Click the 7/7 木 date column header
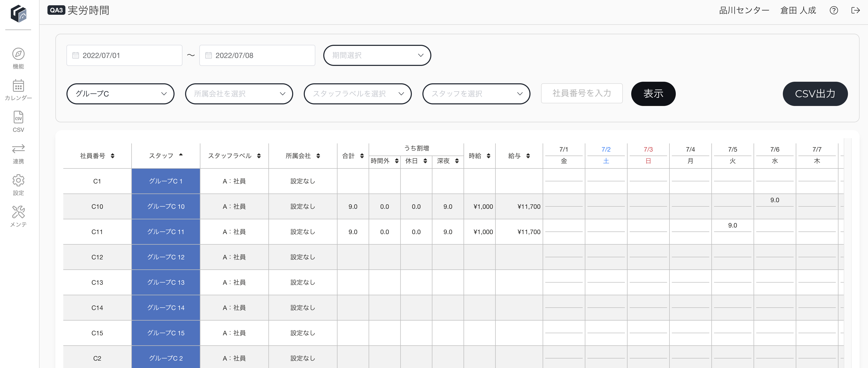This screenshot has height=368, width=868. click(817, 155)
